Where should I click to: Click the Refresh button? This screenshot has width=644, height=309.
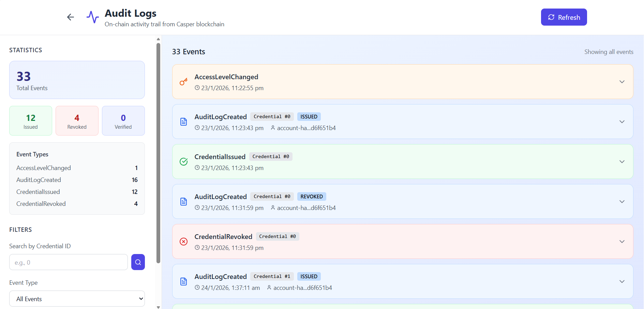564,17
